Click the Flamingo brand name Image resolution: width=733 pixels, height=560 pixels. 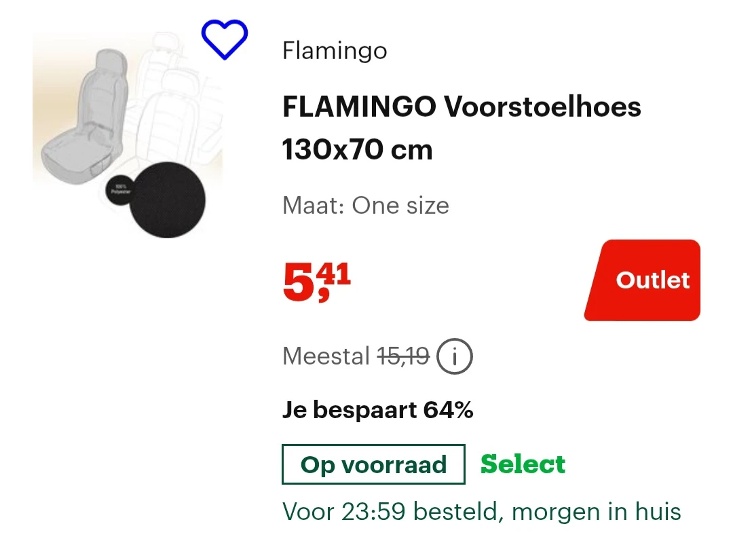[x=335, y=50]
